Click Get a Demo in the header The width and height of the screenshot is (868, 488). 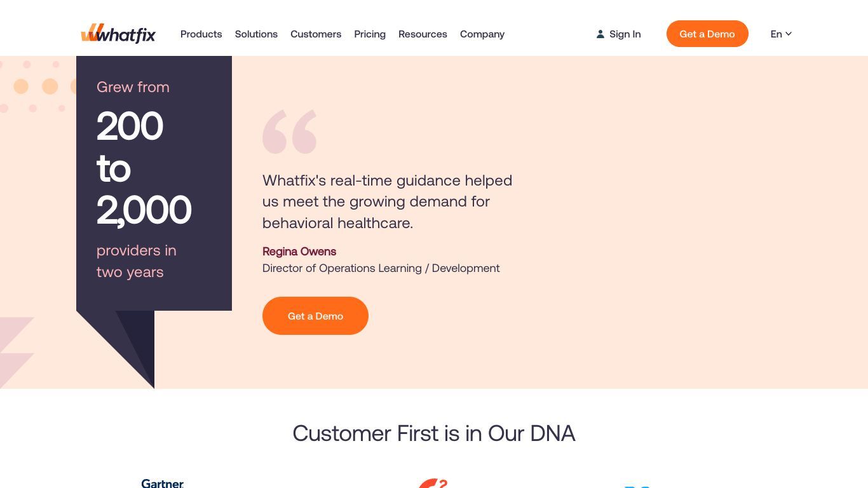pos(707,34)
